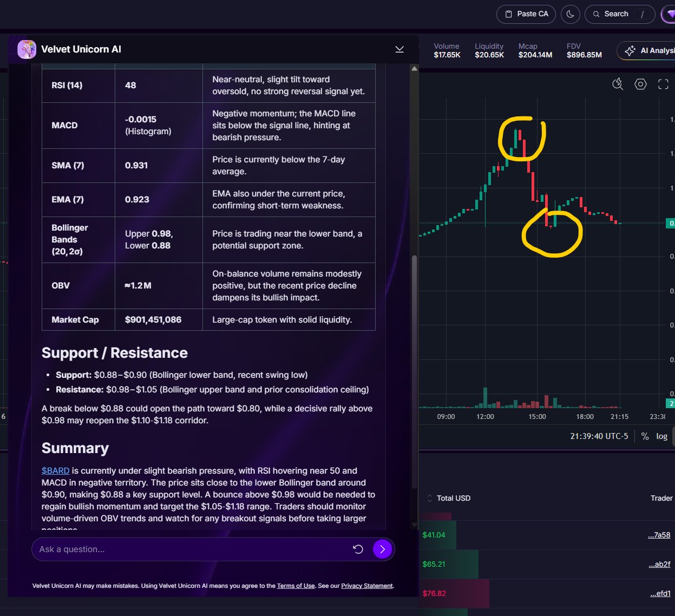Click the Paste CA button

(526, 14)
